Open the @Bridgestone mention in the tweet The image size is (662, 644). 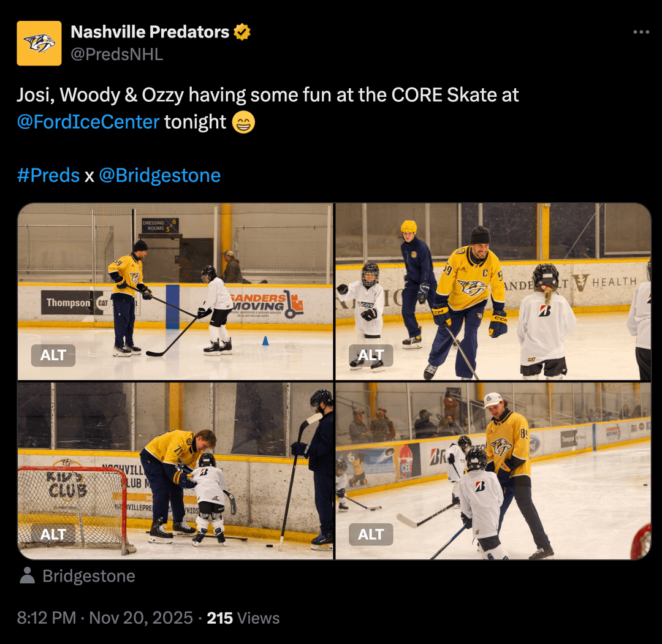tap(159, 176)
